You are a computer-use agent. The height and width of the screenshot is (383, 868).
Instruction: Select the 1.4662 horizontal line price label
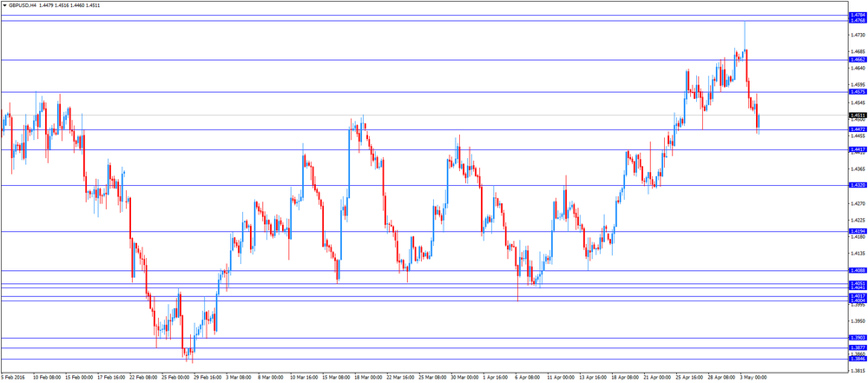click(858, 59)
